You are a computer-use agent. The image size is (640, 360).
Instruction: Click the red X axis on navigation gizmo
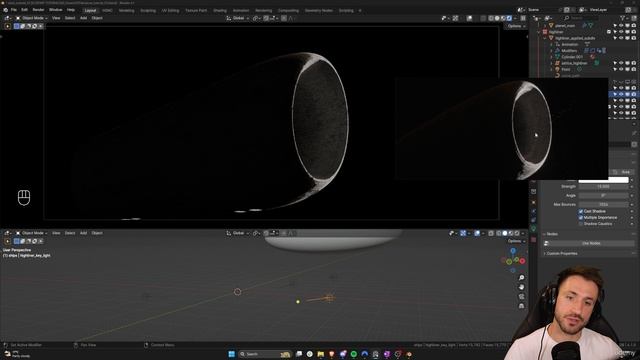[x=522, y=261]
